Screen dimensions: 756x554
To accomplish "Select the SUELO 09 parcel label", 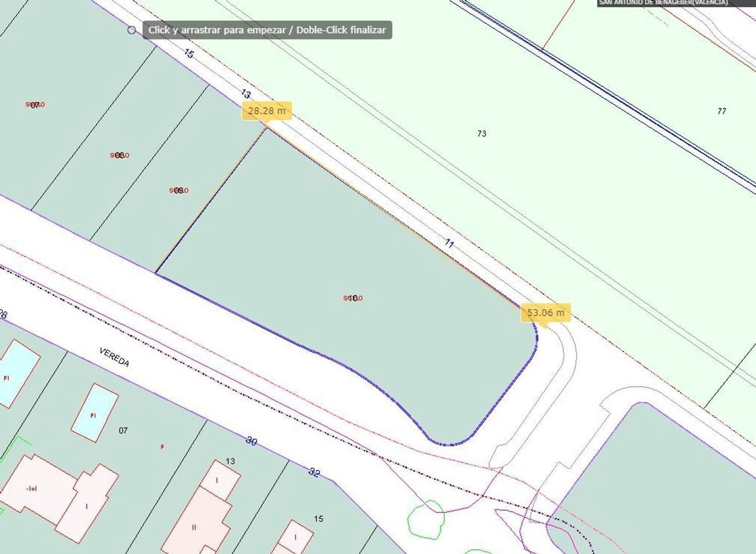I will pyautogui.click(x=179, y=190).
